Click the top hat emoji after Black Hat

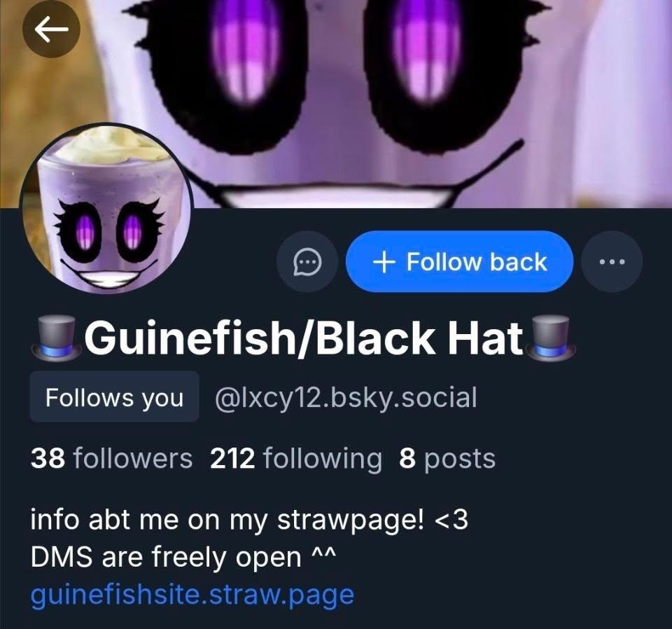pos(551,337)
